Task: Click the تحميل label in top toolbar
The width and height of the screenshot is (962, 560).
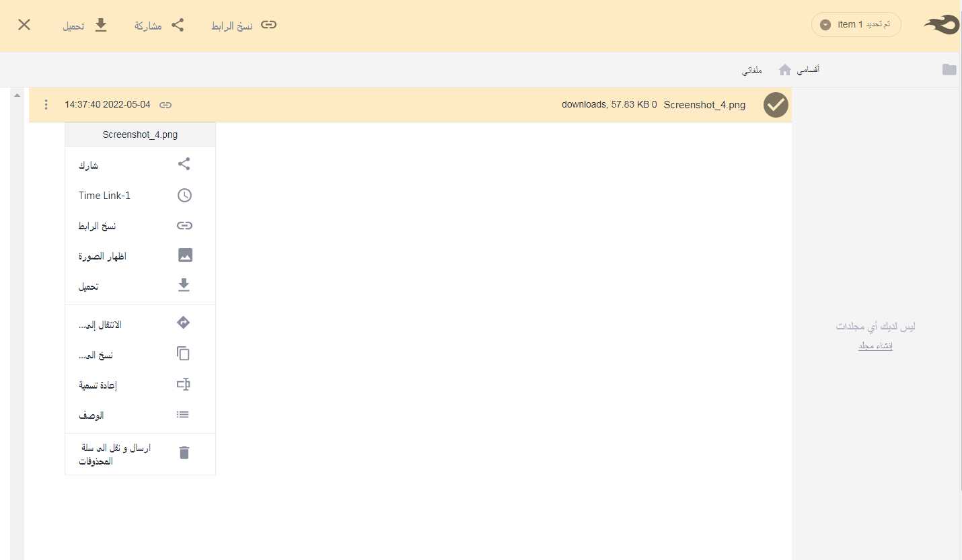Action: (74, 26)
